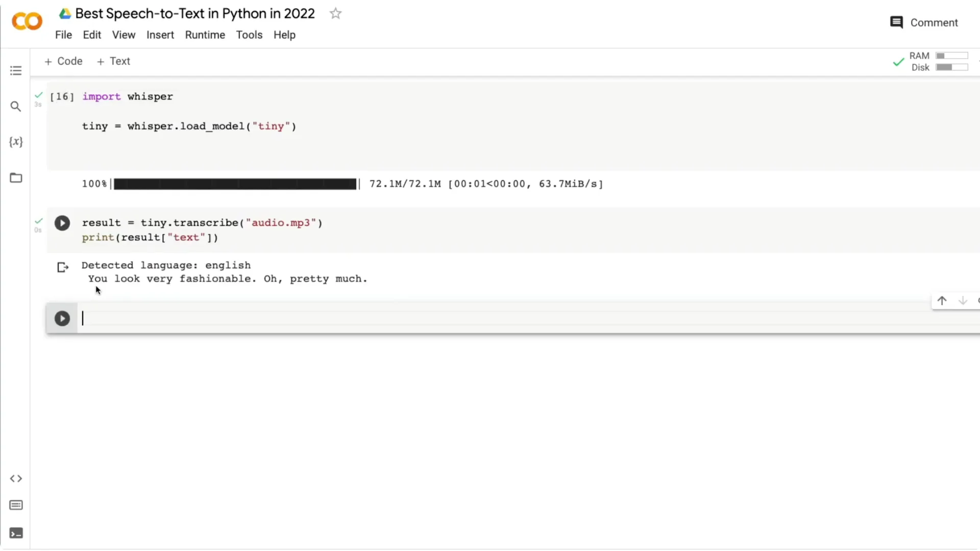This screenshot has width=980, height=551.
Task: Open the variables inspector panel
Action: click(x=16, y=142)
